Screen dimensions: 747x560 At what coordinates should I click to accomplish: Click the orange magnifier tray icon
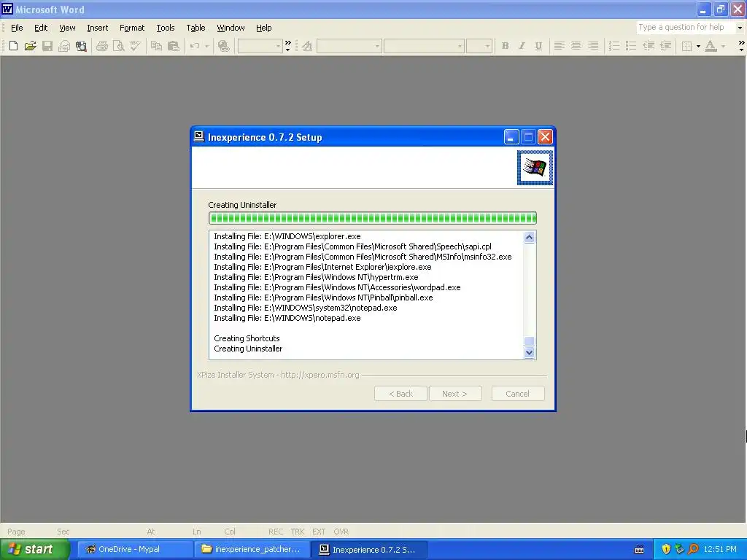(x=693, y=549)
